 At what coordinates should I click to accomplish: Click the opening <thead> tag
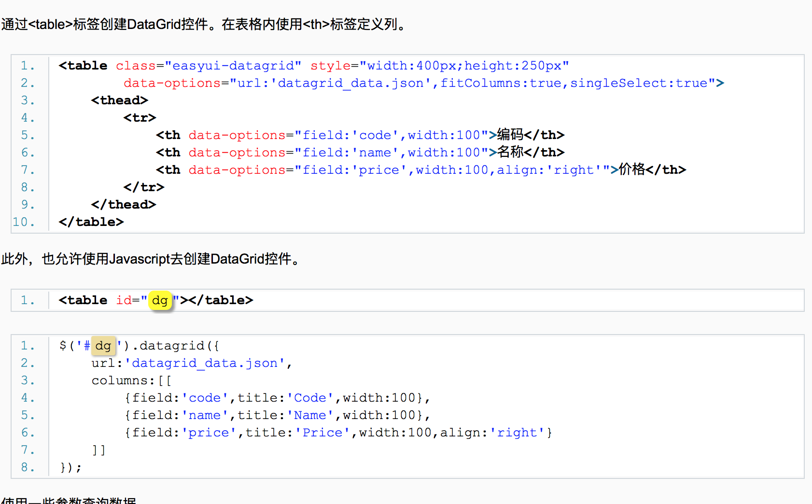pos(119,100)
